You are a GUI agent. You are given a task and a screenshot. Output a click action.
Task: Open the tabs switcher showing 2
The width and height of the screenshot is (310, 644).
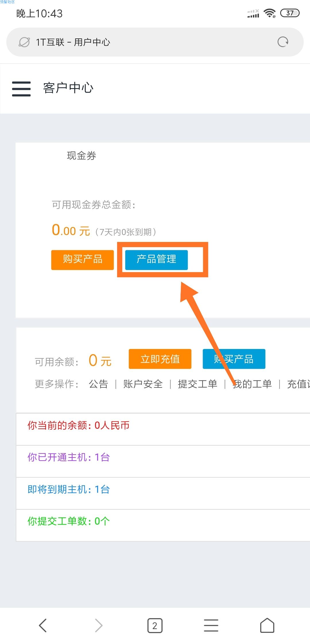(155, 626)
